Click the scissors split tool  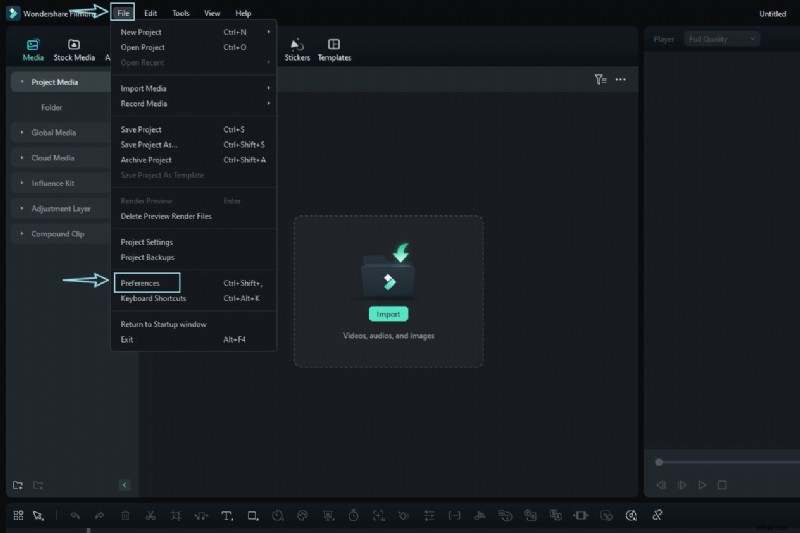coord(150,515)
